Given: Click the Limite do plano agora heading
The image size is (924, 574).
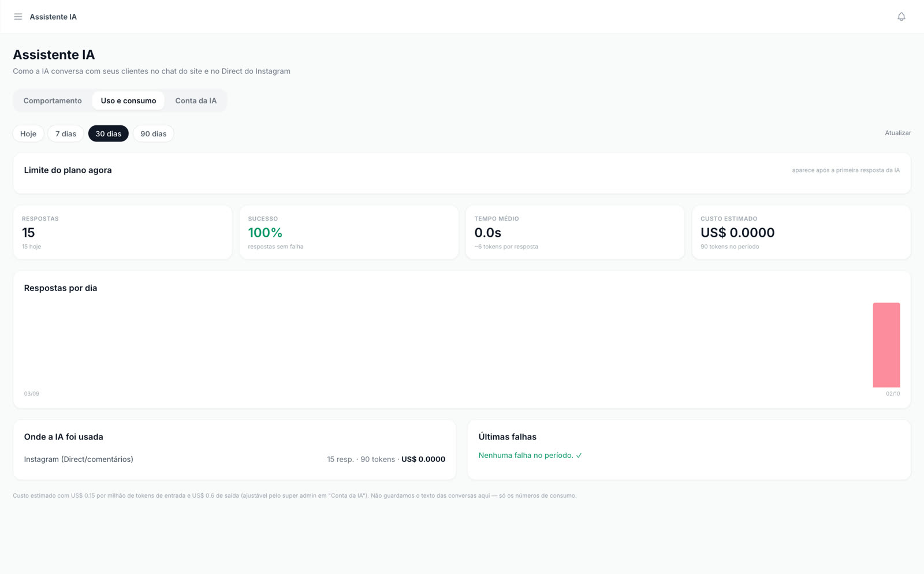Looking at the screenshot, I should pyautogui.click(x=68, y=170).
